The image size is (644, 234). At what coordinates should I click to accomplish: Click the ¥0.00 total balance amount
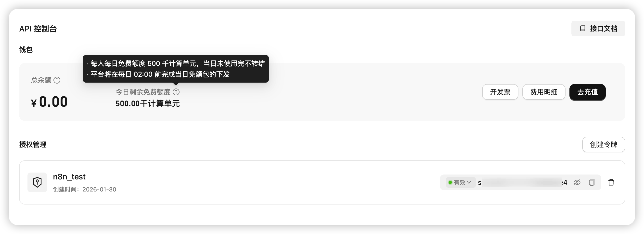click(49, 102)
